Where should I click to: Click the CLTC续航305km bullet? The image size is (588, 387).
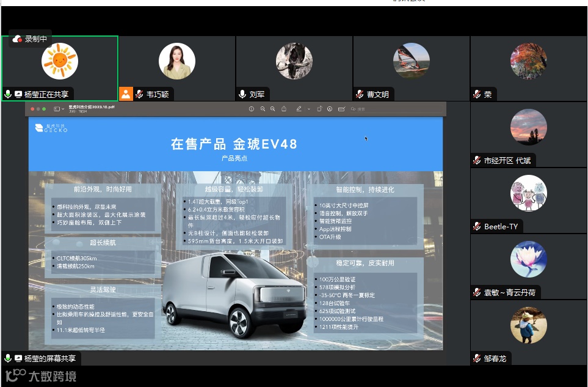click(x=76, y=258)
